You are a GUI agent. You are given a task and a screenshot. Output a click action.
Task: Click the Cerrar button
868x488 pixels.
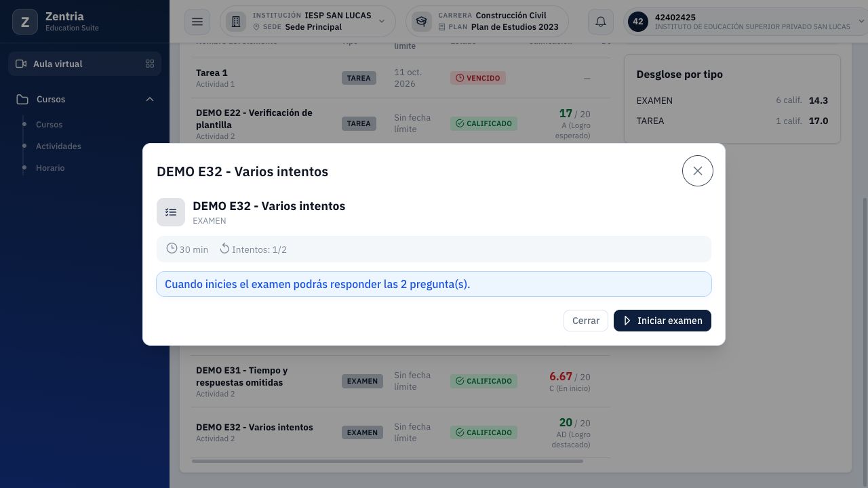(x=586, y=321)
